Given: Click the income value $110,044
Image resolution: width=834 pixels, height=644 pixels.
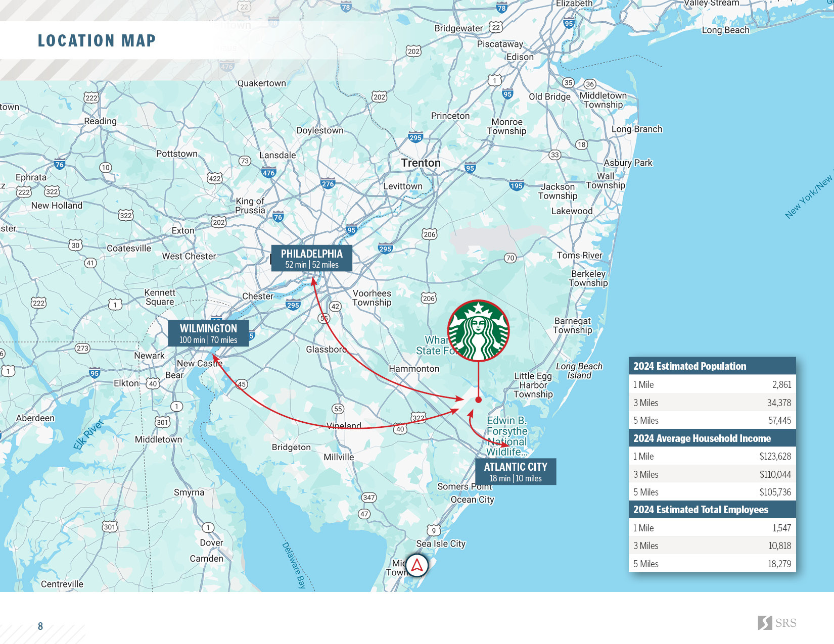Looking at the screenshot, I should click(x=775, y=474).
